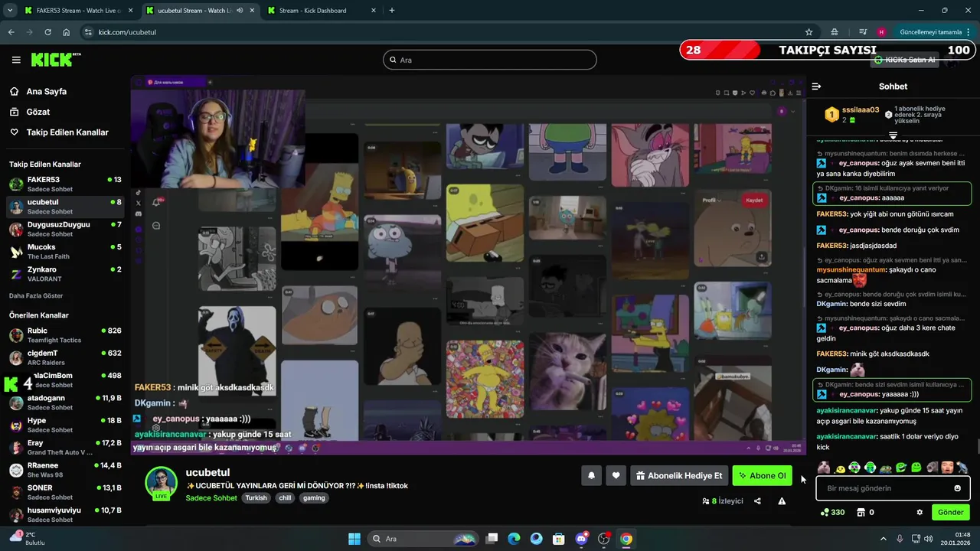This screenshot has width=980, height=551.
Task: Open the chat shop icon
Action: click(861, 512)
